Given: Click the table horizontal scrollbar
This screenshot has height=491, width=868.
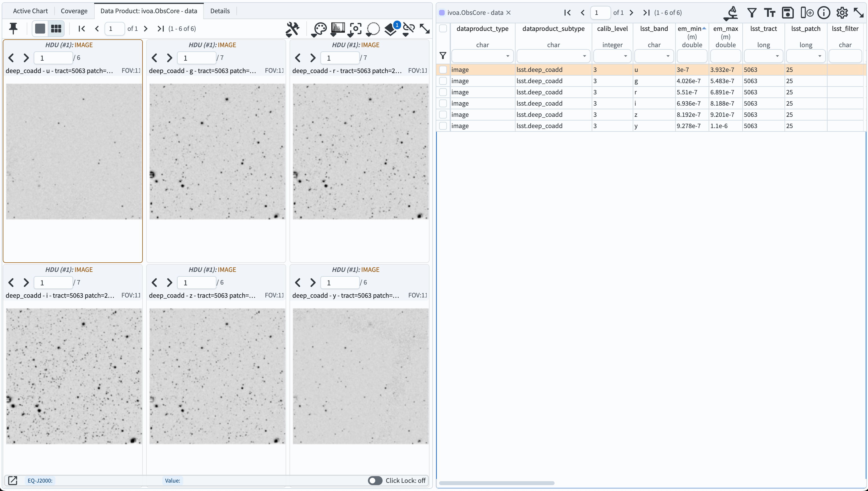Looking at the screenshot, I should pos(496,483).
